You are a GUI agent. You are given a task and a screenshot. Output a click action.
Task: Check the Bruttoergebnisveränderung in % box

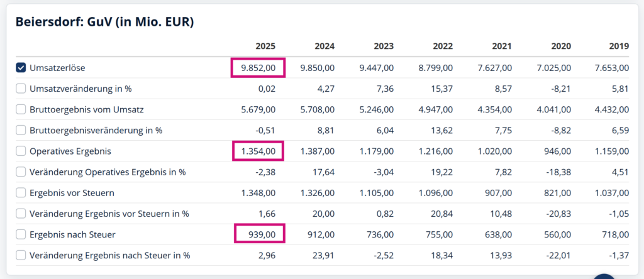point(21,130)
